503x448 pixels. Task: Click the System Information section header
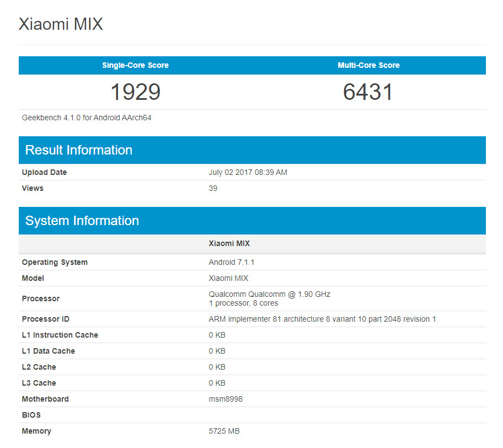[82, 221]
